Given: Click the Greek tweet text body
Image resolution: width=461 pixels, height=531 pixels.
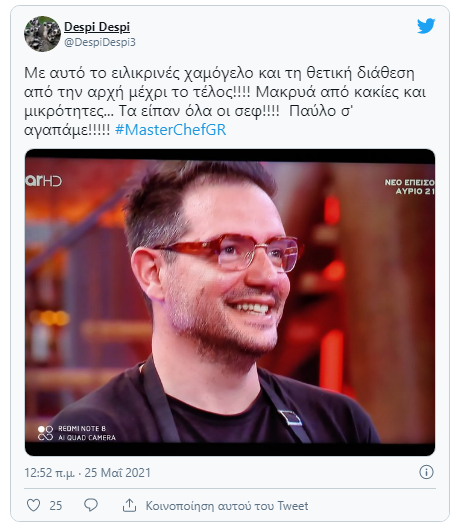Looking at the screenshot, I should pyautogui.click(x=225, y=102).
